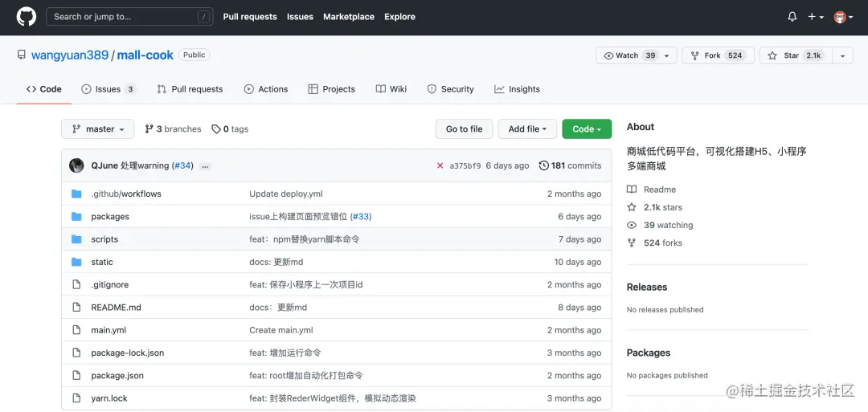Open the Update deploy.yml commit message
Viewport: 868px width, 412px height.
pos(286,194)
